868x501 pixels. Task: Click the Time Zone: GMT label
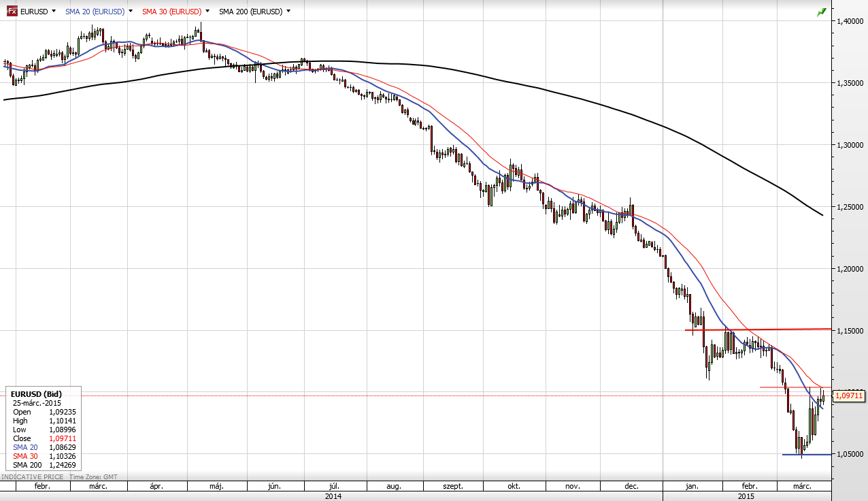(93, 476)
